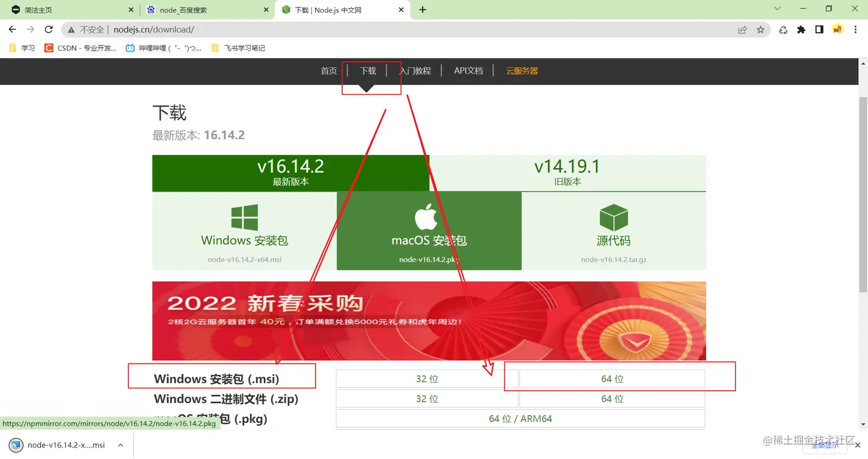Open the tab search chevron

click(x=778, y=9)
